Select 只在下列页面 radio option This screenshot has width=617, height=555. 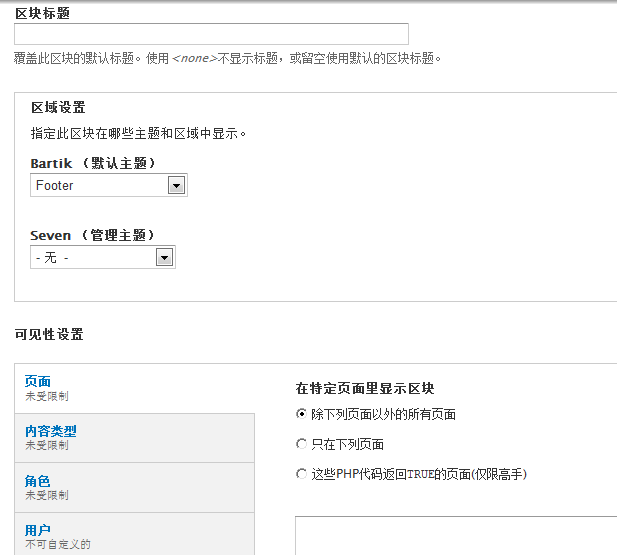click(x=301, y=444)
